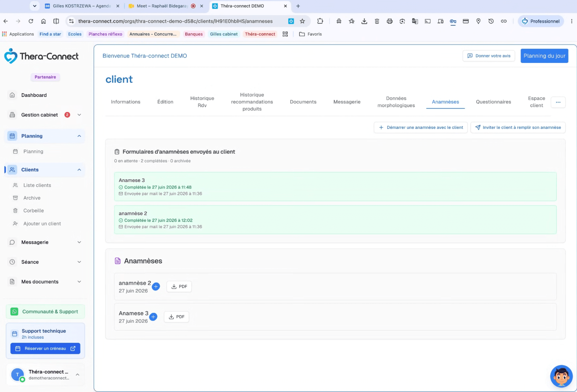577x392 pixels.
Task: Open the account menu chevron for Théra-connect
Action: click(x=77, y=375)
